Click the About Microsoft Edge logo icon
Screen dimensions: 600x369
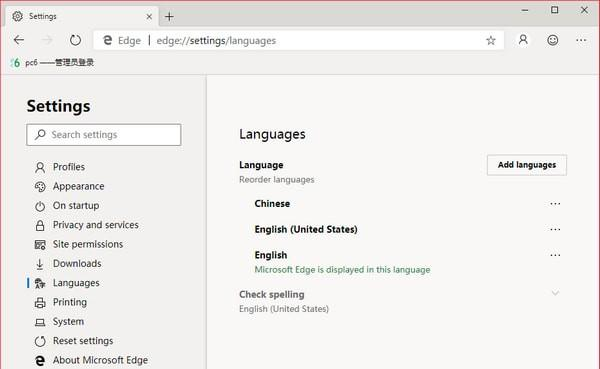pos(40,360)
